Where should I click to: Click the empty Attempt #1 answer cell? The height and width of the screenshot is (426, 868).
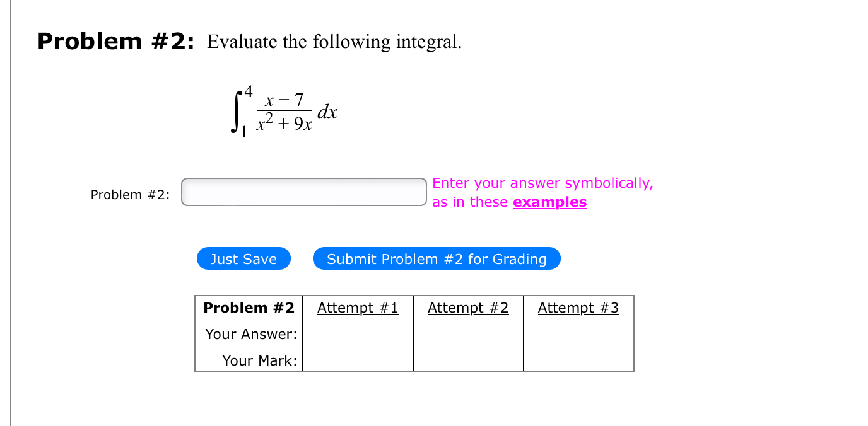358,334
